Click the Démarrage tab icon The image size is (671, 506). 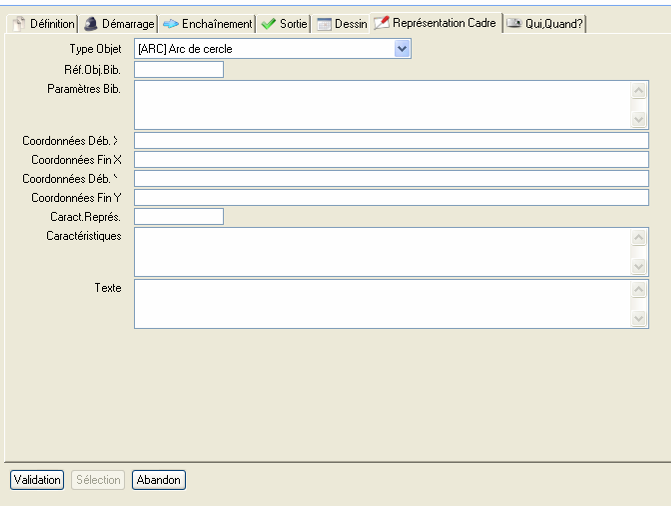[90, 24]
